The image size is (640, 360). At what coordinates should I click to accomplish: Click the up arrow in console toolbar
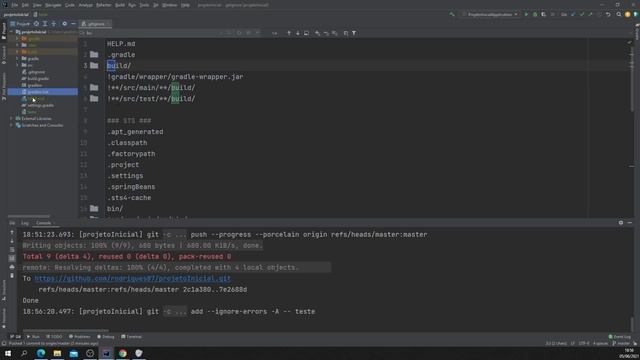(12, 232)
